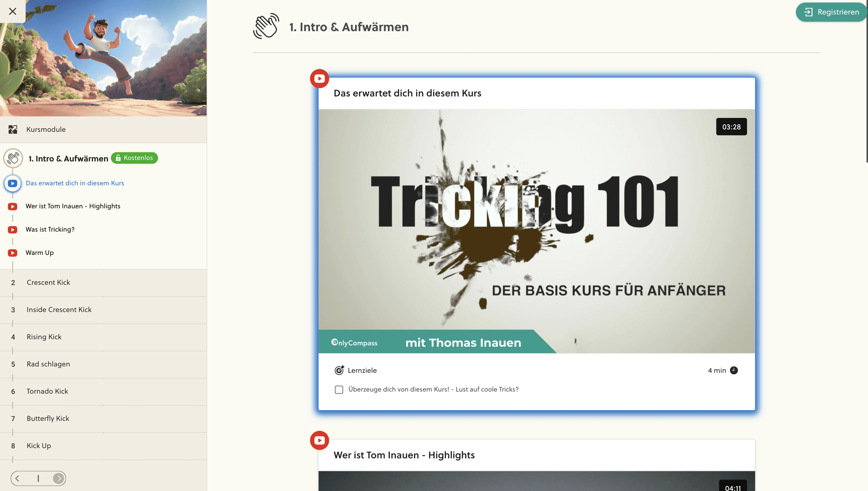Click the red video icon beside 'Was ist Tricking?'

(12, 230)
